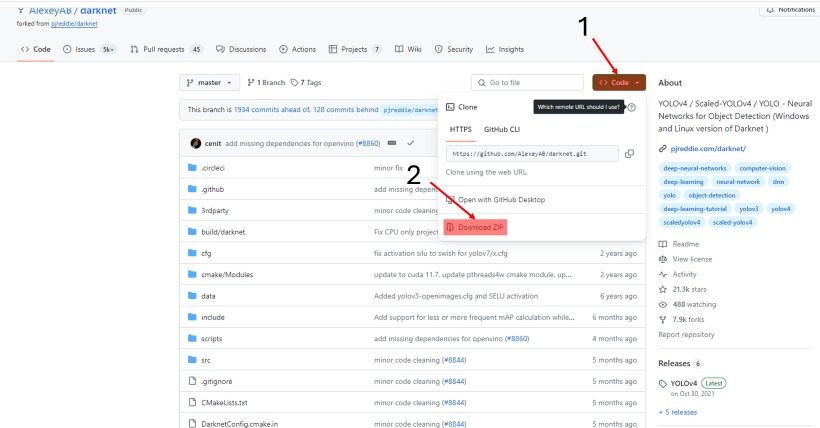Click the Go to file search box
The image size is (820, 428).
(527, 83)
